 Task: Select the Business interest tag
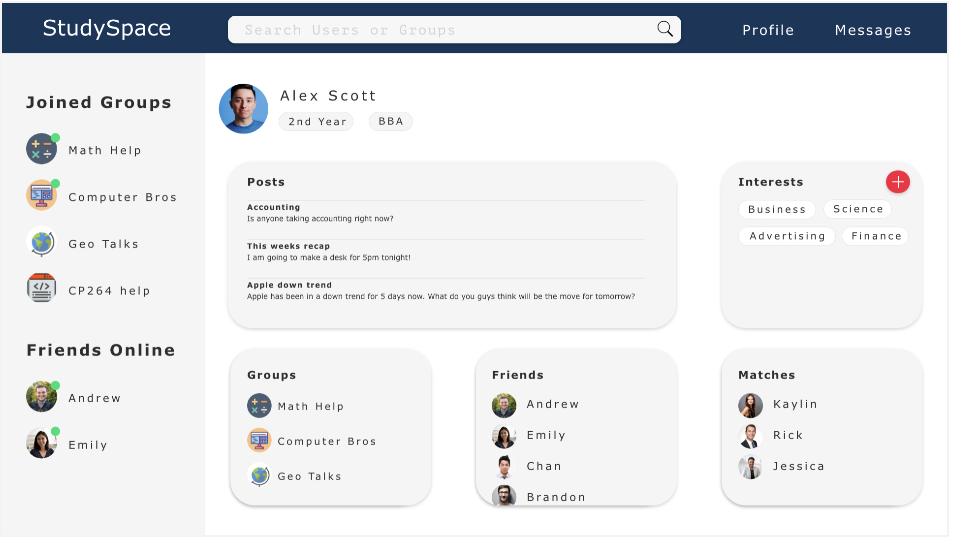(x=777, y=209)
